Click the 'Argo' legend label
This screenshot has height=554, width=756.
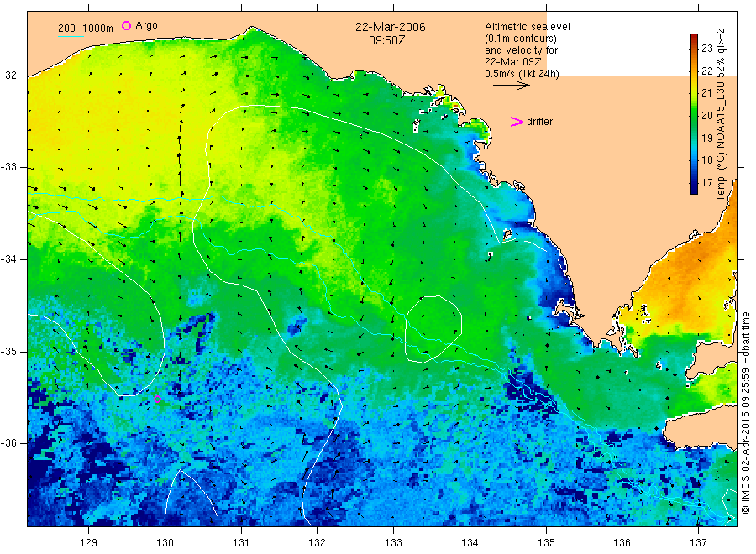click(x=146, y=25)
